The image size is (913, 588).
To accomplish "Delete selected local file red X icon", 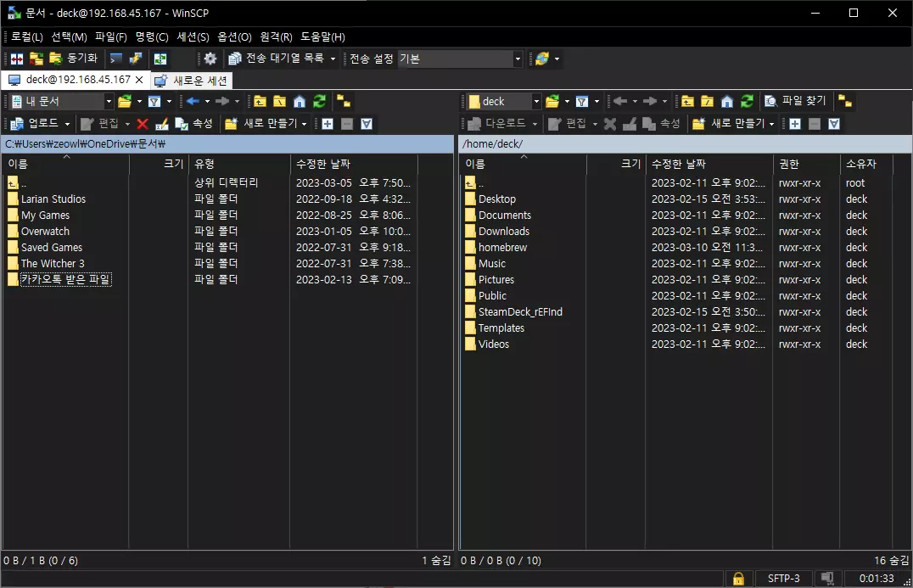I will click(142, 124).
